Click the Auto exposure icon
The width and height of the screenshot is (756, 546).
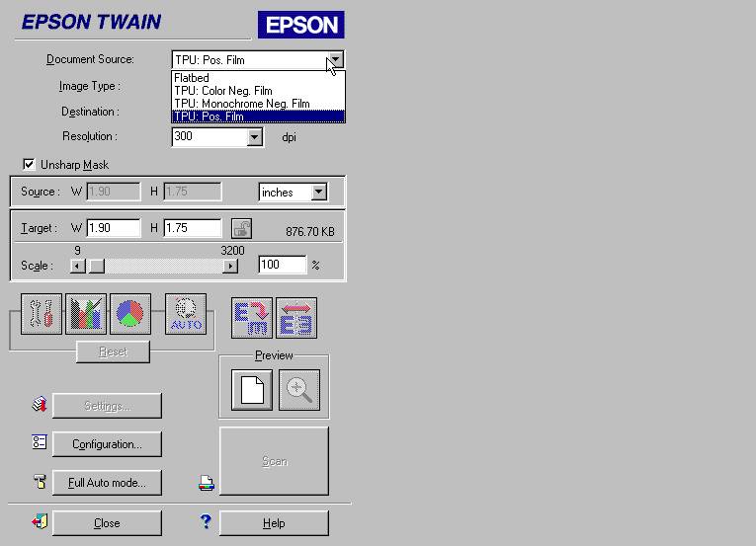[x=186, y=315]
